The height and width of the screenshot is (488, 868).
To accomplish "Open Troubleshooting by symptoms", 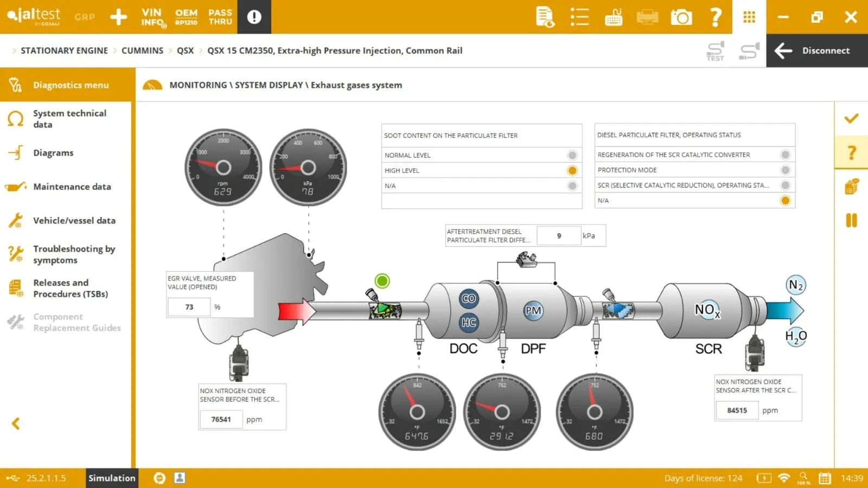I will 74,254.
